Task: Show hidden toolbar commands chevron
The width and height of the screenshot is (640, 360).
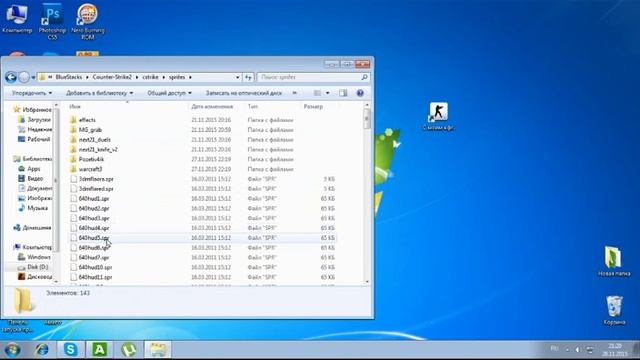Action: coord(295,93)
